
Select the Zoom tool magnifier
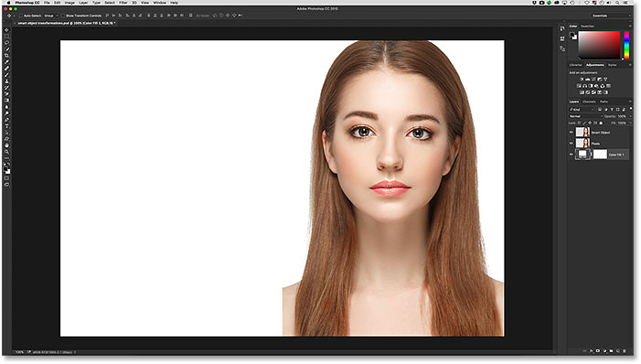pos(7,152)
